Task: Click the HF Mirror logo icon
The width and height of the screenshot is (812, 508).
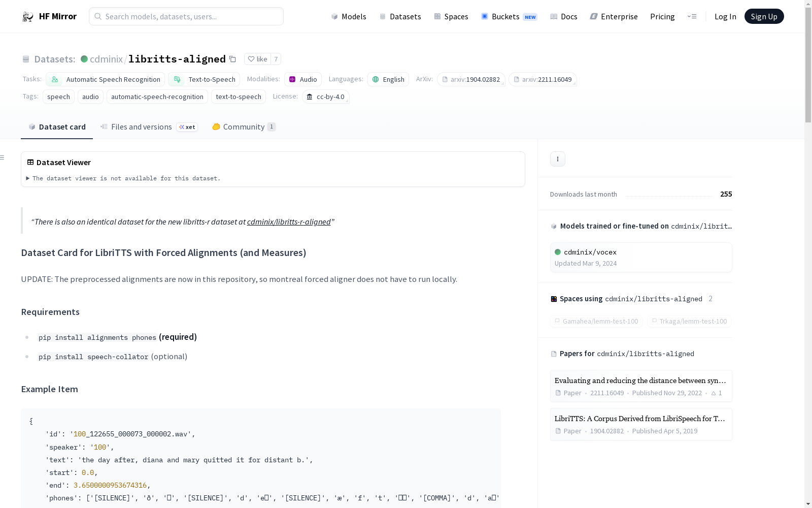Action: (28, 17)
